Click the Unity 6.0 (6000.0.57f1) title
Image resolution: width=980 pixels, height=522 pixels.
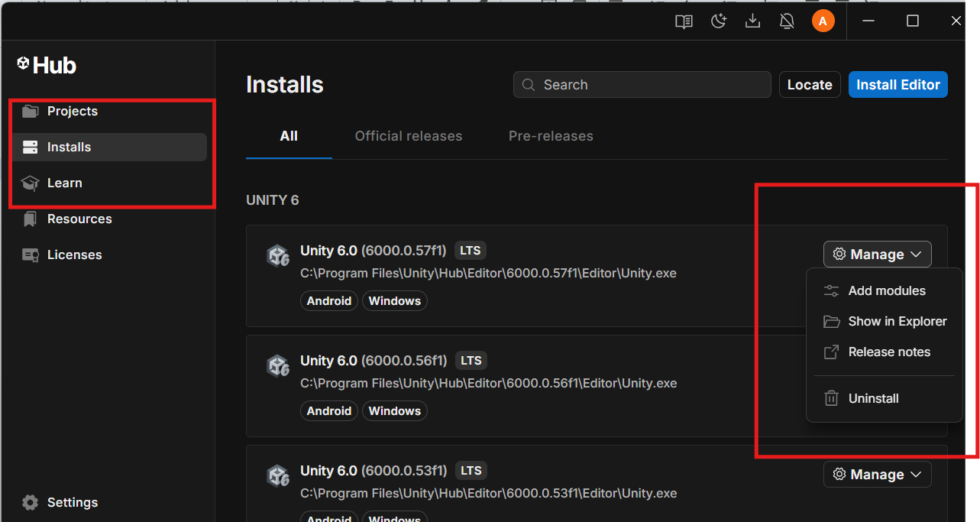coord(374,251)
